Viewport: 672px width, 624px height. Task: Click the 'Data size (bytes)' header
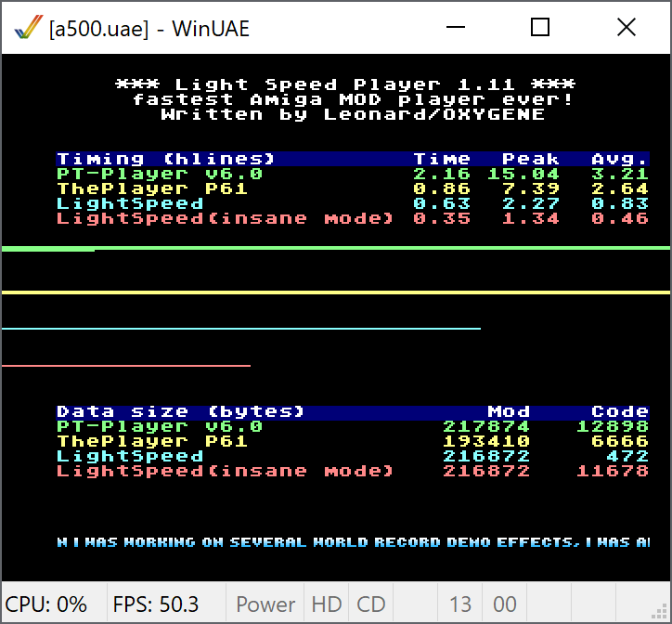coord(180,411)
